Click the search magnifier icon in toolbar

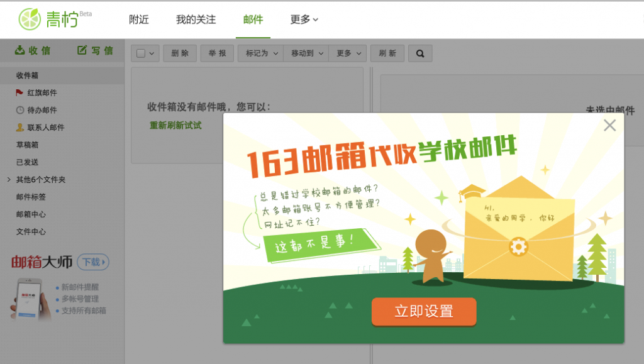(x=420, y=53)
